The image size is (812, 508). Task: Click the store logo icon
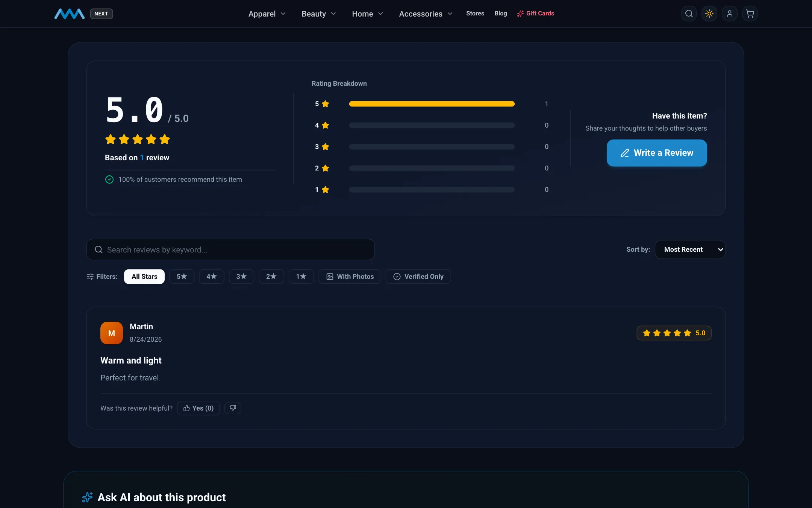coord(69,14)
